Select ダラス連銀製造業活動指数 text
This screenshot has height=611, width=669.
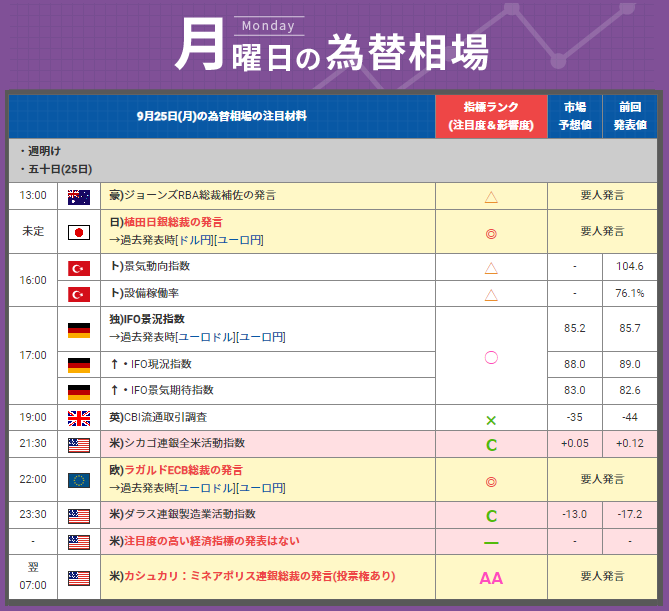[190, 514]
